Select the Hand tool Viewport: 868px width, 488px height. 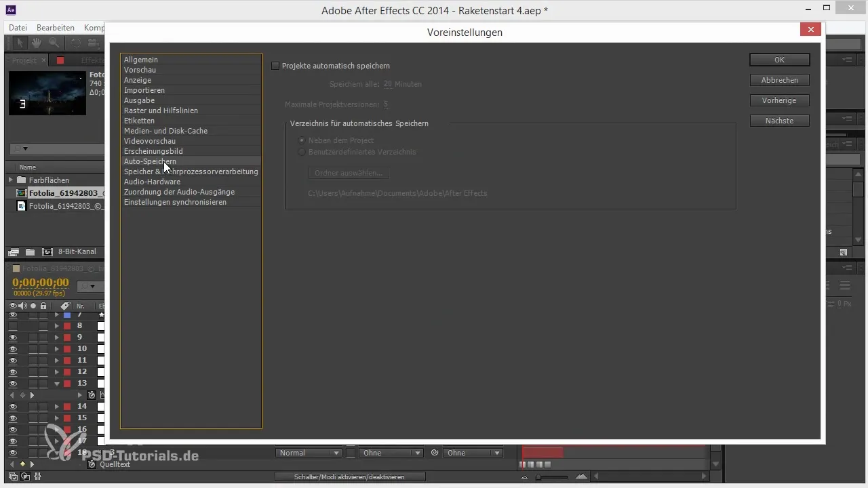pyautogui.click(x=37, y=43)
